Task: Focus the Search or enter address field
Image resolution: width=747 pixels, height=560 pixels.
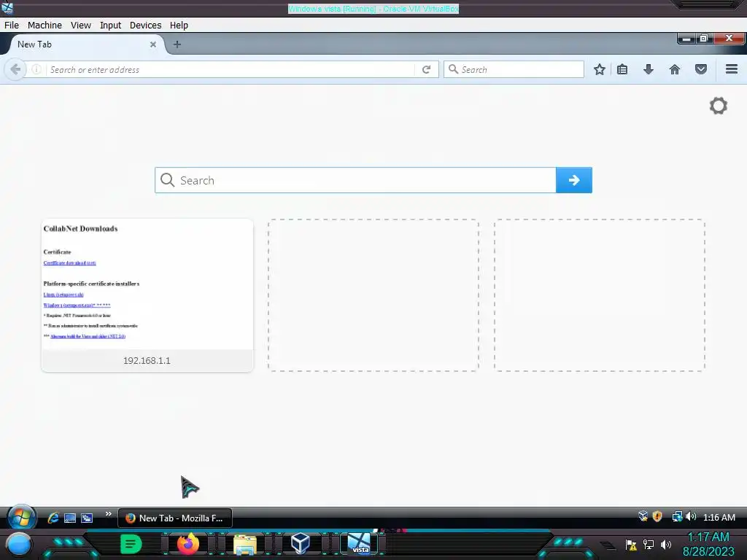Action: click(x=231, y=69)
